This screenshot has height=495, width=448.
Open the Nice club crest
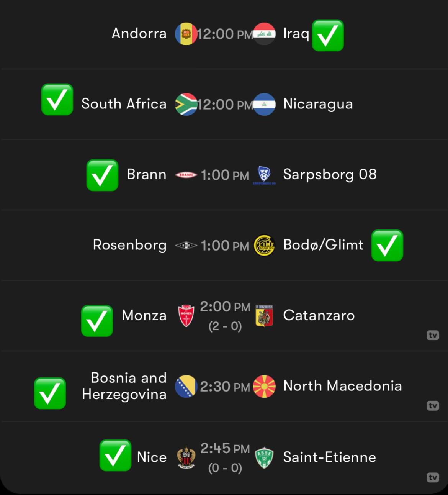pos(186,457)
